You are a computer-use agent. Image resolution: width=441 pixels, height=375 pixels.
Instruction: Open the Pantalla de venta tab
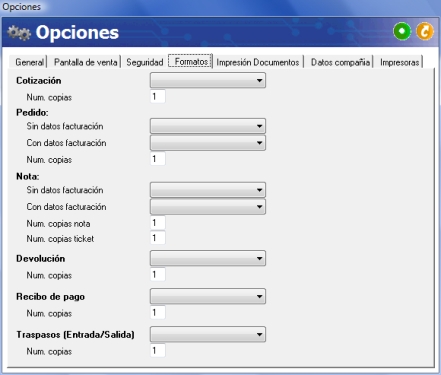tap(86, 62)
